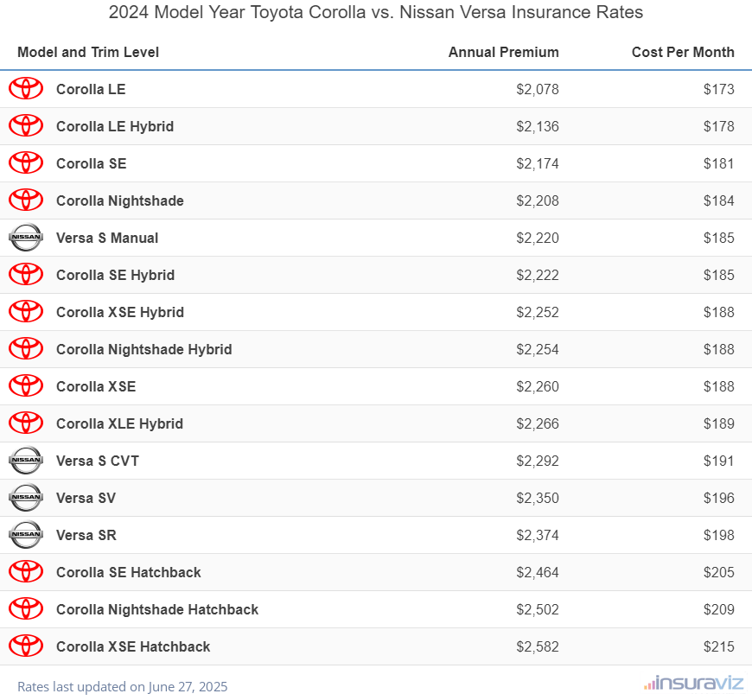
Task: Select the Versa S CVT model name
Action: coord(98,461)
